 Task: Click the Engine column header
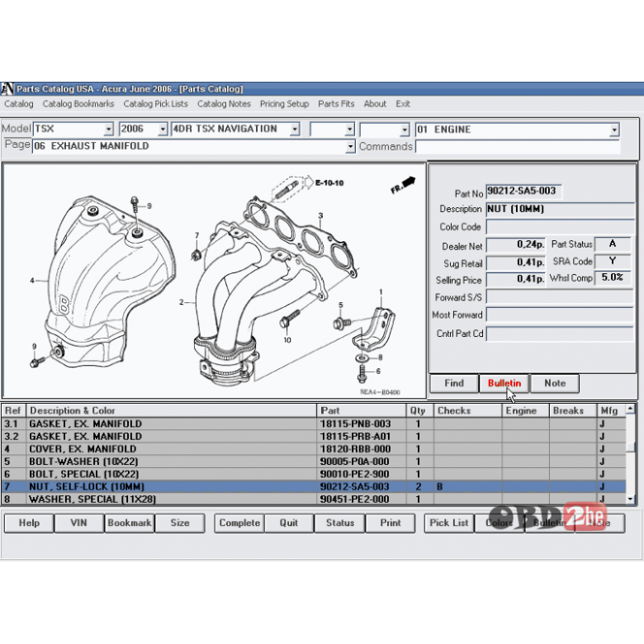(x=525, y=410)
